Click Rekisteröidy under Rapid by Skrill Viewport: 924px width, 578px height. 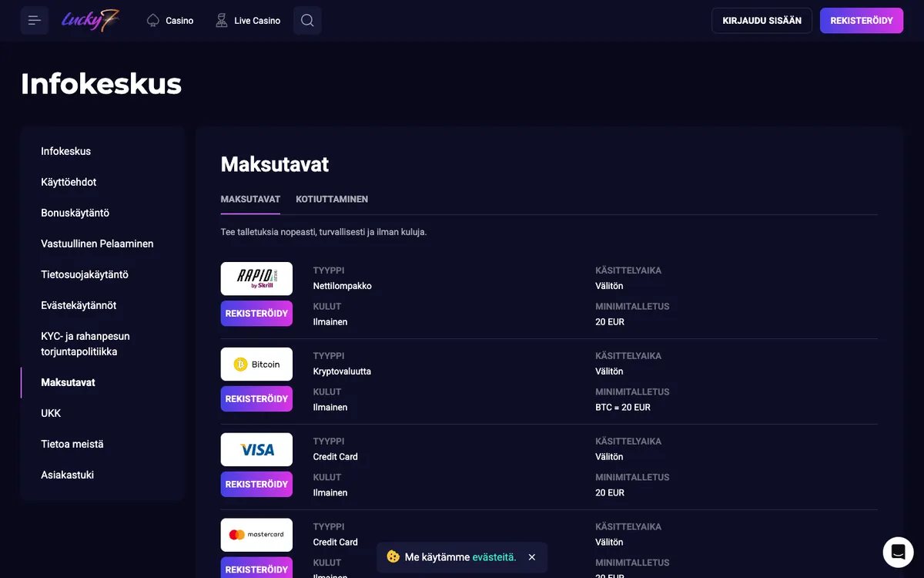[x=256, y=314]
